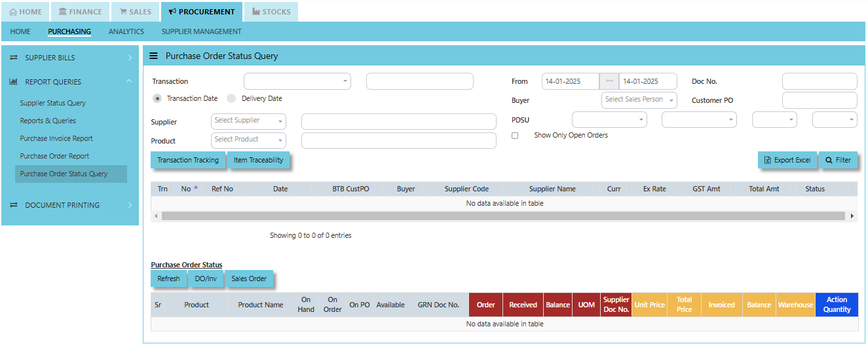Image resolution: width=868 pixels, height=346 pixels.
Task: Switch to the Stocks tab
Action: (271, 12)
